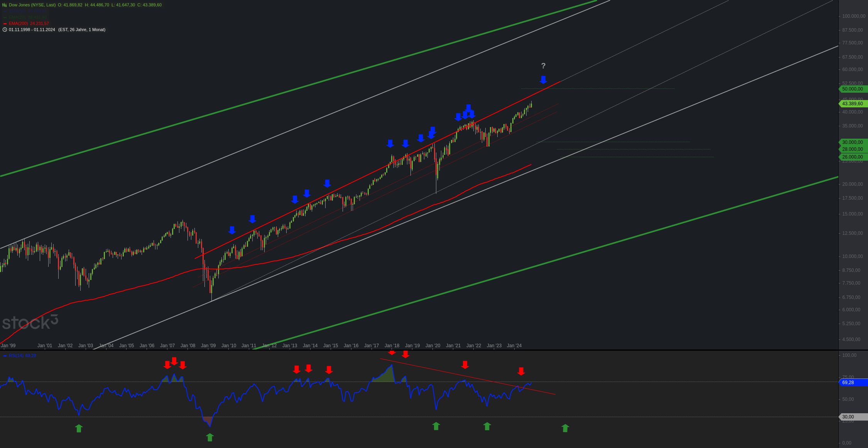Click the candlestick chart-type icon beside Dow Jones

[5, 5]
